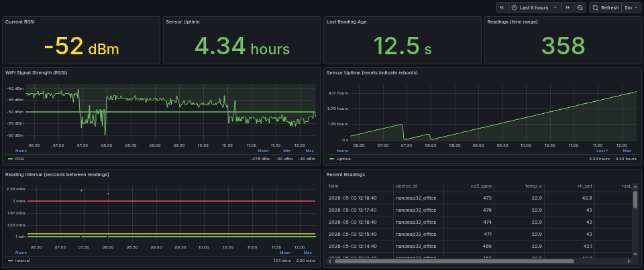
Task: Open the 5m refresh interval dropdown
Action: click(631, 7)
